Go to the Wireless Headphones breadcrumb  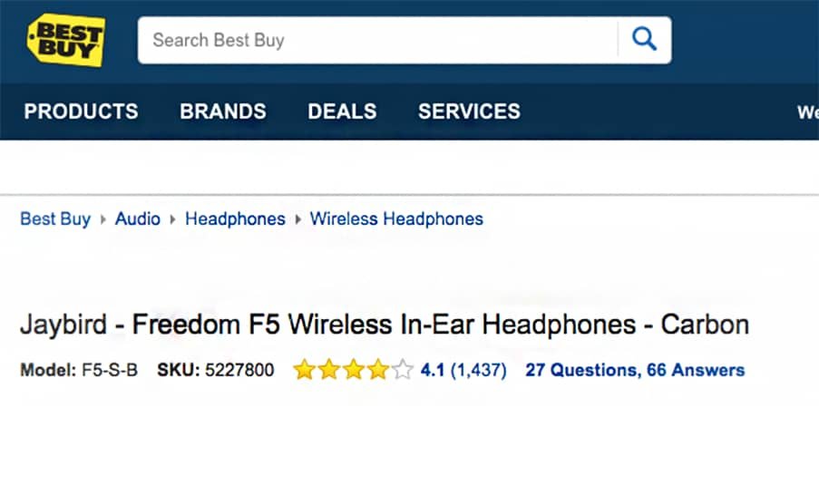[396, 218]
